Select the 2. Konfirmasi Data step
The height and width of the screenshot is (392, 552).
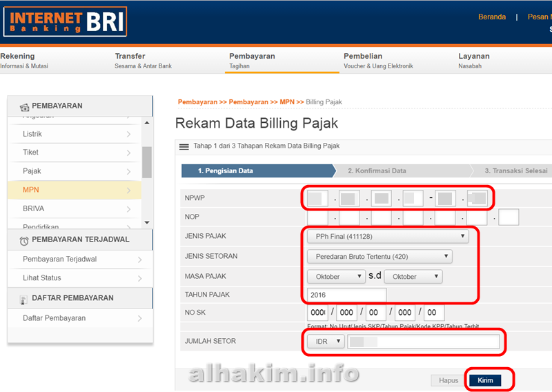[404, 171]
